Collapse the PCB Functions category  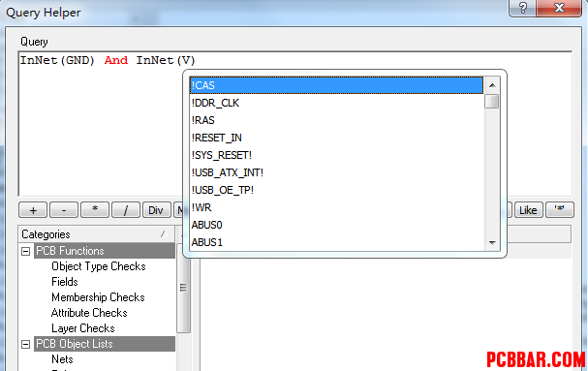[25, 251]
